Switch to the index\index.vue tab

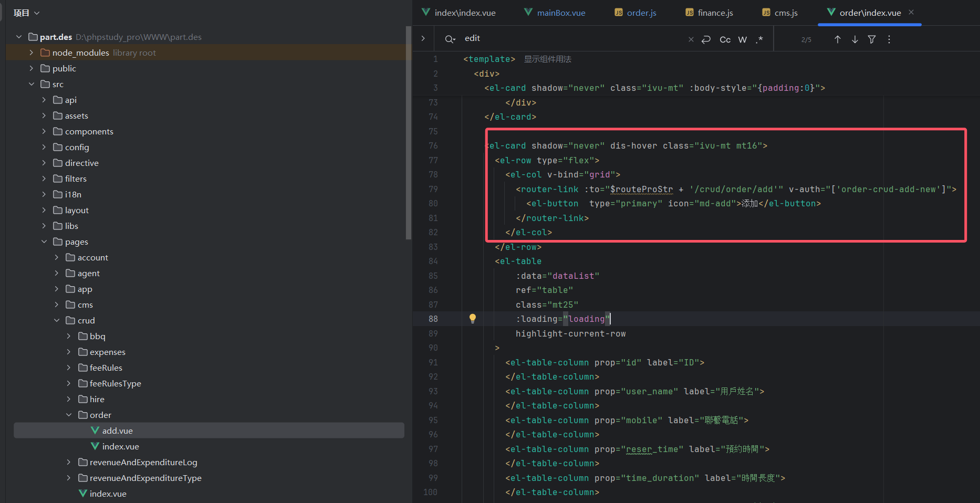458,13
